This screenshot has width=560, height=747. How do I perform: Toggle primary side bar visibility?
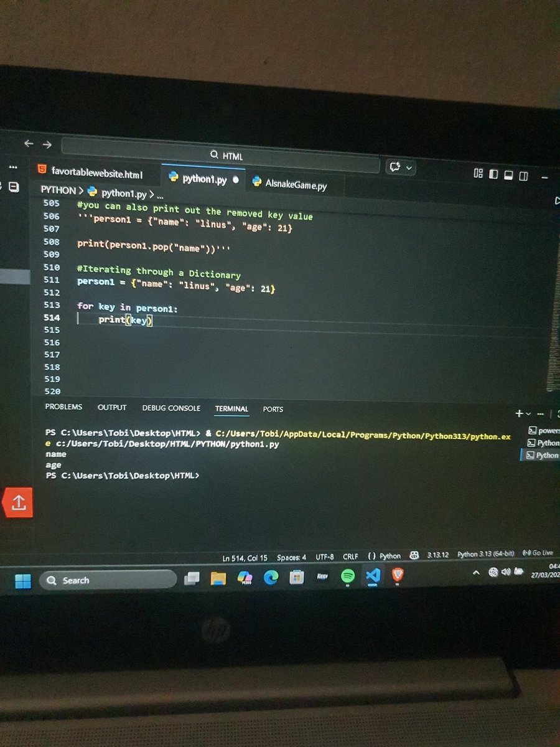(x=493, y=175)
